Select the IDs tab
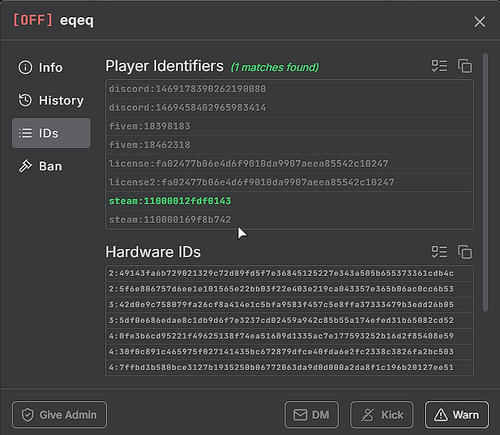500x435 pixels. click(51, 133)
